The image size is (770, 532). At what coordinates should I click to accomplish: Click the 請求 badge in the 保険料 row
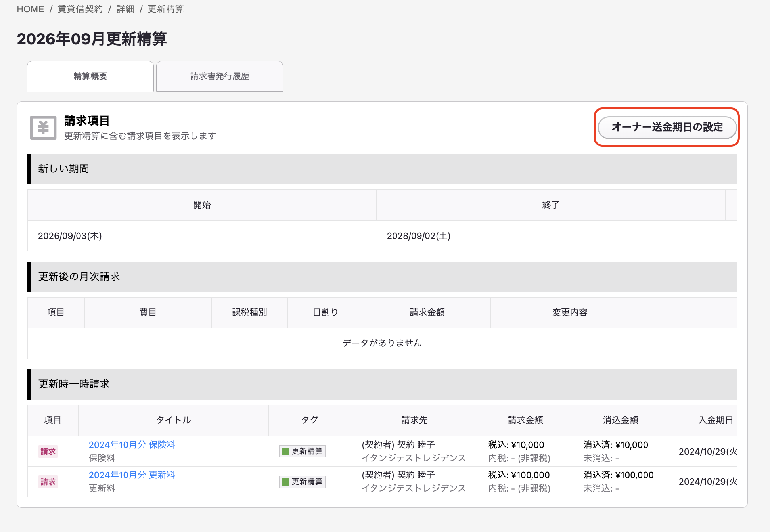click(48, 452)
